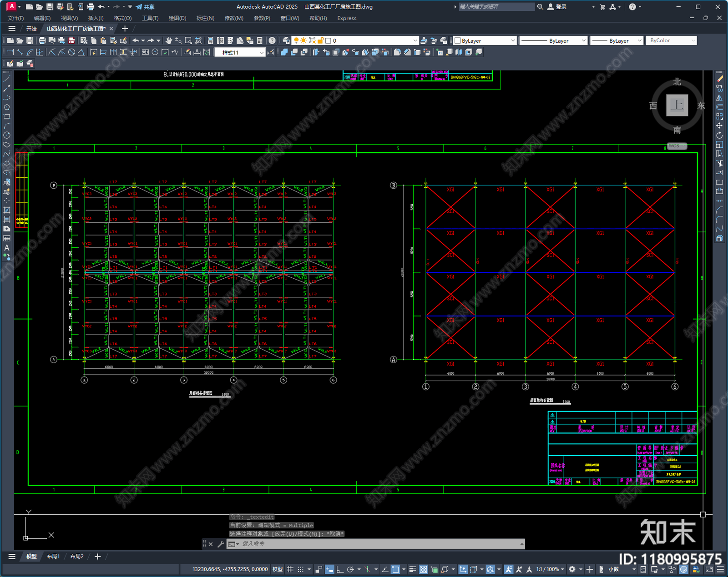The width and height of the screenshot is (728, 577).
Task: Open the QuickCalc calculator icon
Action: tap(260, 40)
